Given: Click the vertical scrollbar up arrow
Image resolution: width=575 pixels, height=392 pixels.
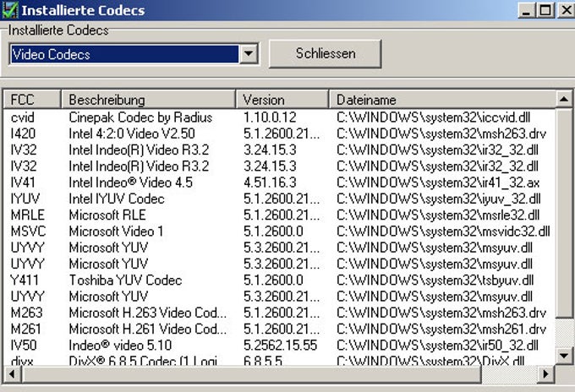Looking at the screenshot, I should (563, 99).
